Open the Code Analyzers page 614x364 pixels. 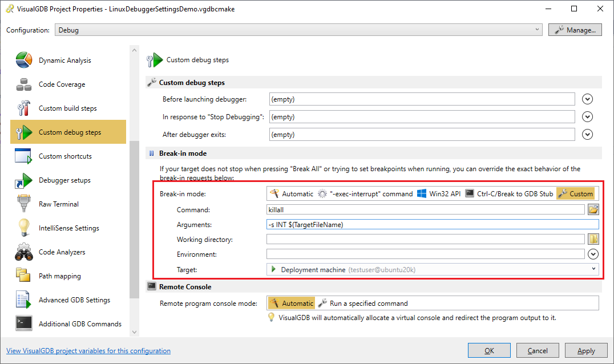point(68,252)
